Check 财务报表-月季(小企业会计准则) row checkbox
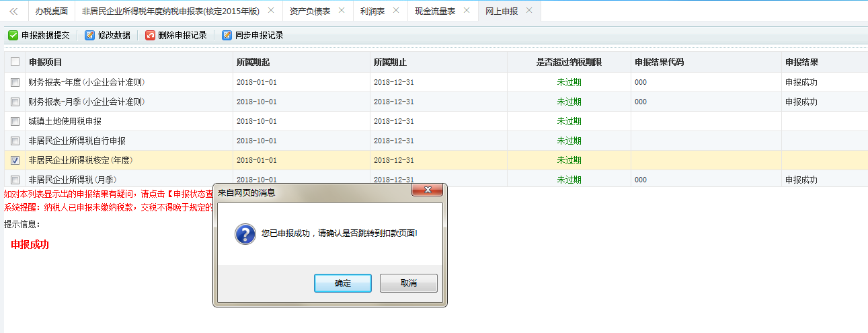868x333 pixels. coord(15,102)
